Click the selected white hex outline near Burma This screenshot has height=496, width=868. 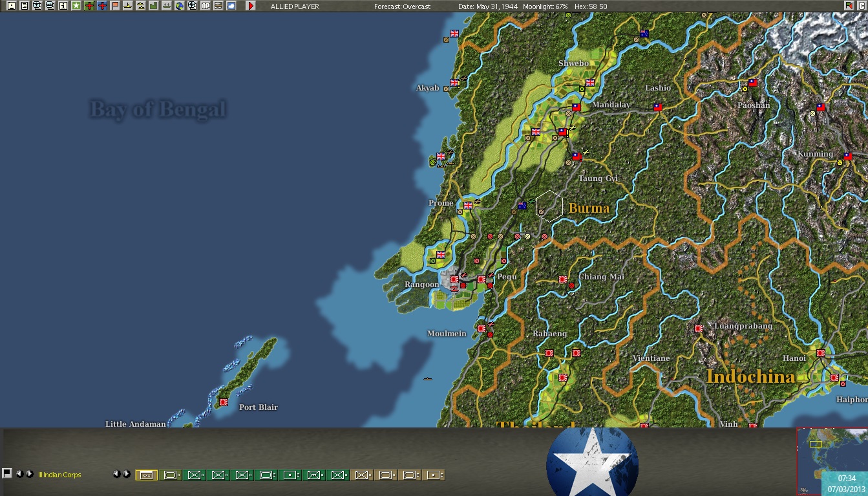(549, 206)
